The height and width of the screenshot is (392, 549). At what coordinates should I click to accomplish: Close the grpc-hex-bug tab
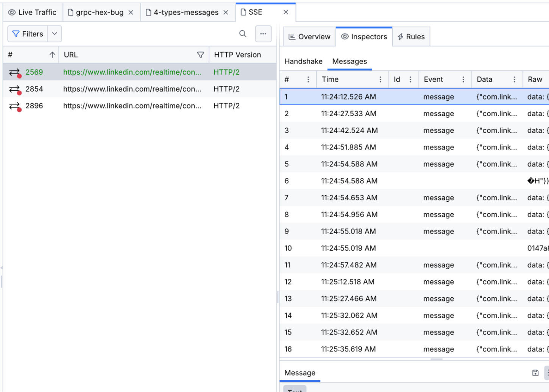(x=131, y=12)
